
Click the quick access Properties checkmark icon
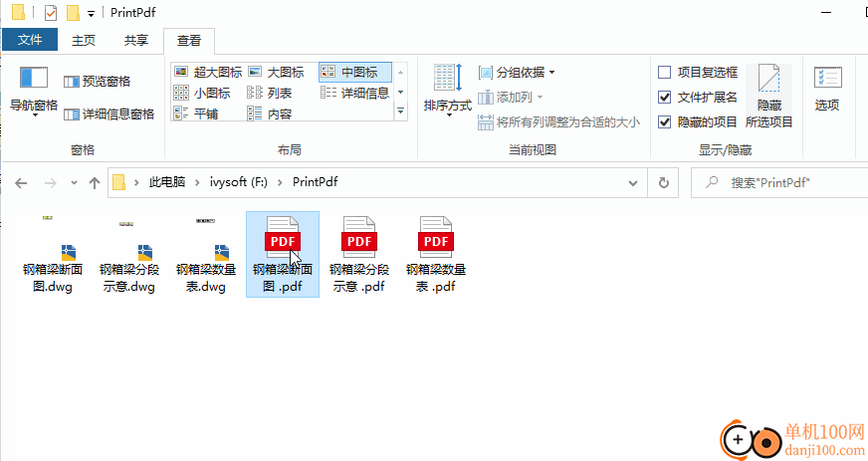[51, 12]
